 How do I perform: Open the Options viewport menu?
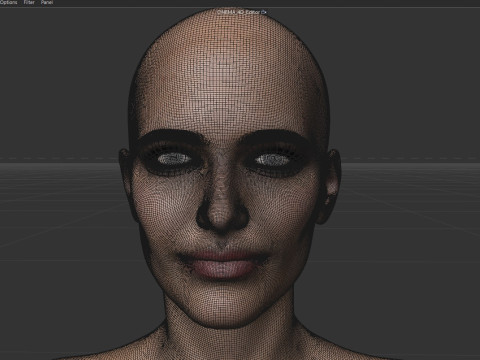point(9,2)
